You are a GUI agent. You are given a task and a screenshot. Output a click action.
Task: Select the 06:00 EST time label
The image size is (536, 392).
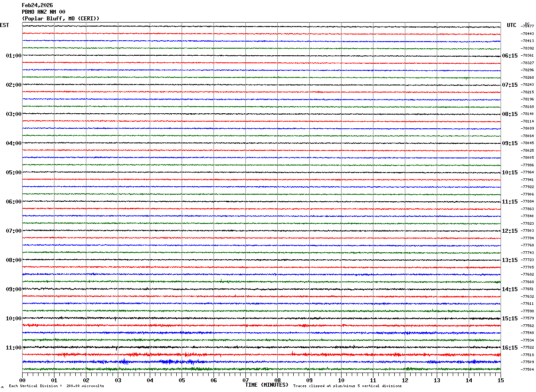pos(14,202)
